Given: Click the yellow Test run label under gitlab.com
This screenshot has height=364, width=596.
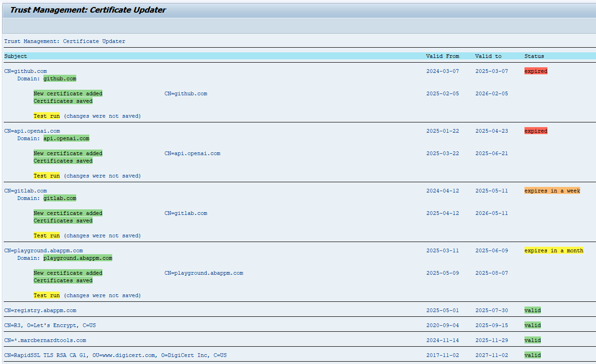Looking at the screenshot, I should (x=47, y=236).
